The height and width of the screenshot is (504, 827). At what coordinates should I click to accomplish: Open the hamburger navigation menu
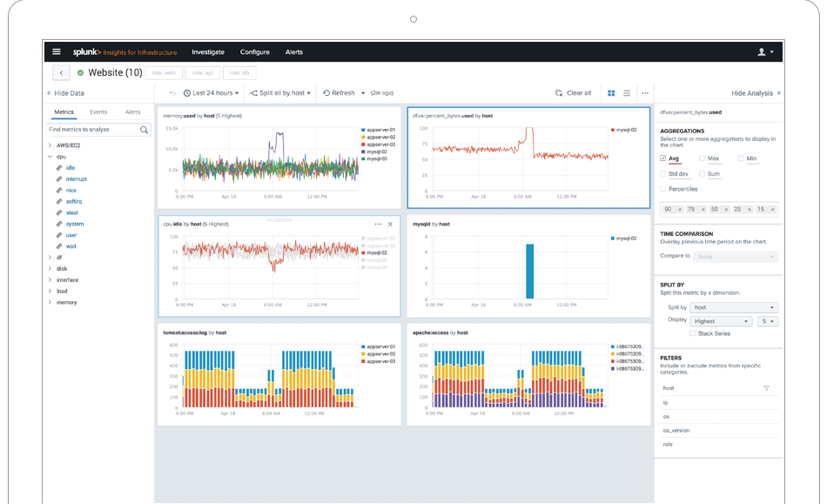[57, 51]
